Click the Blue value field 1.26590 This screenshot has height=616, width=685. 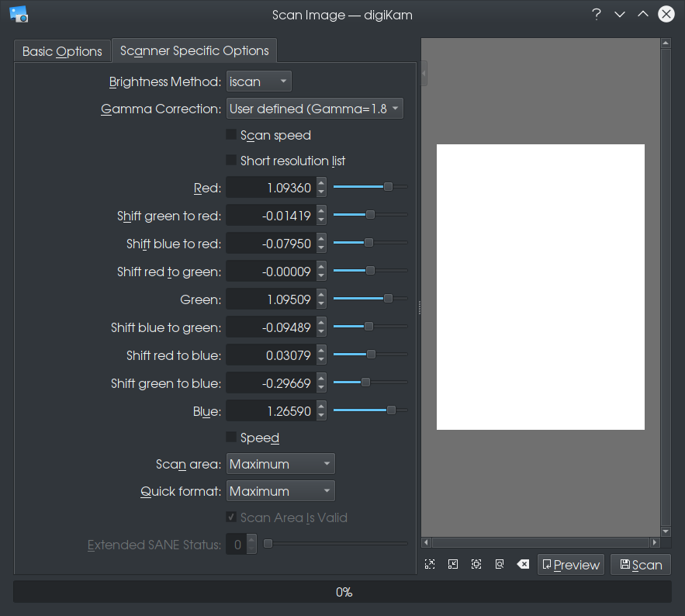[x=272, y=411]
